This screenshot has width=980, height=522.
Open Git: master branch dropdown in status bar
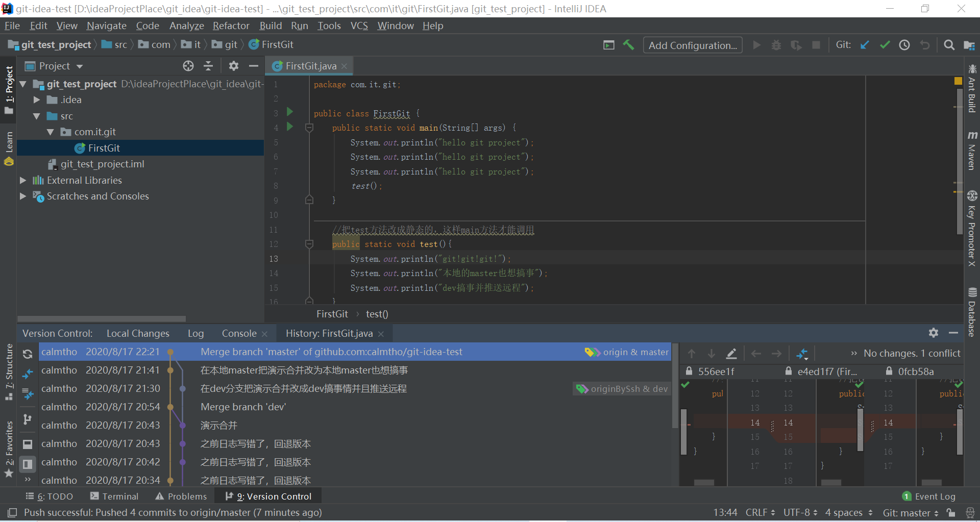click(x=911, y=512)
